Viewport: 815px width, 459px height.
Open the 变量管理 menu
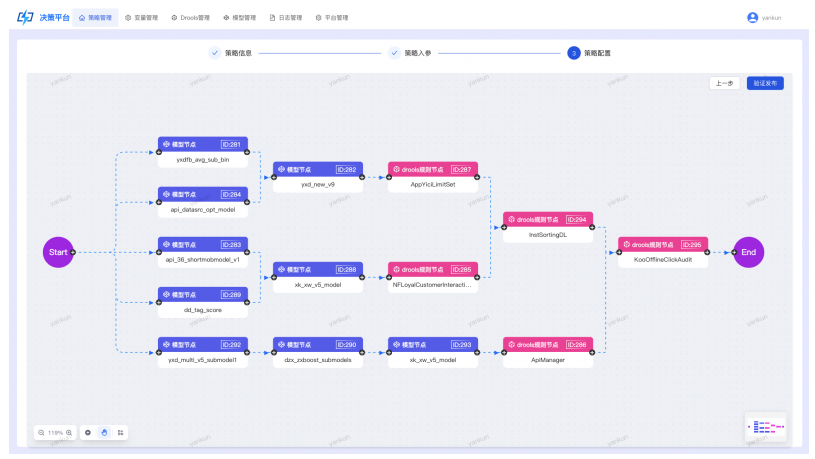pyautogui.click(x=141, y=17)
